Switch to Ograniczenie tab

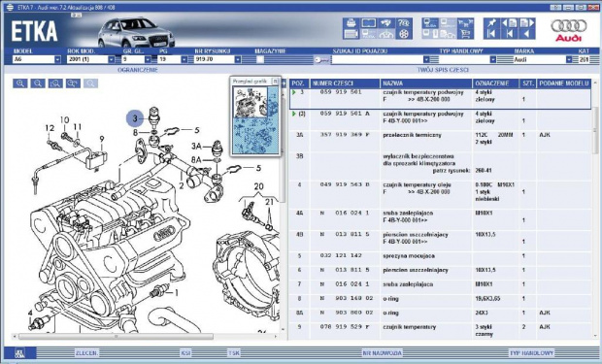(138, 70)
